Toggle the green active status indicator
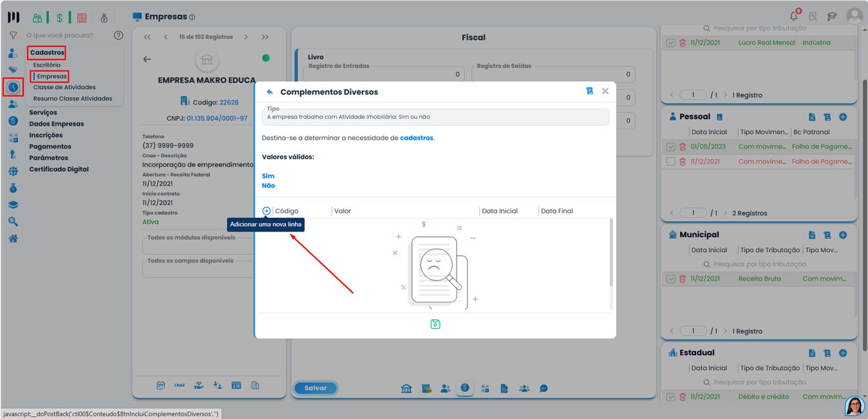Screen dimensions: 868x419 click(x=266, y=58)
